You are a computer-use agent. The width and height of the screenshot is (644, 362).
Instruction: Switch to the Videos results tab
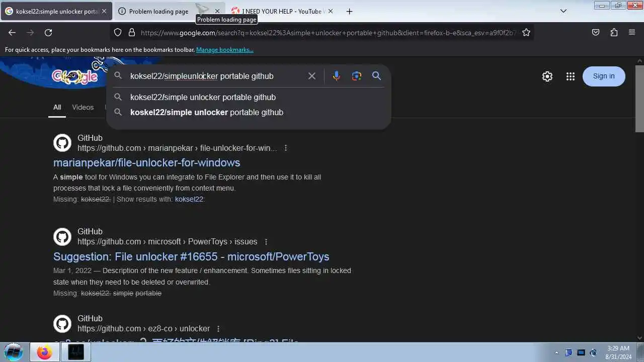pyautogui.click(x=83, y=107)
